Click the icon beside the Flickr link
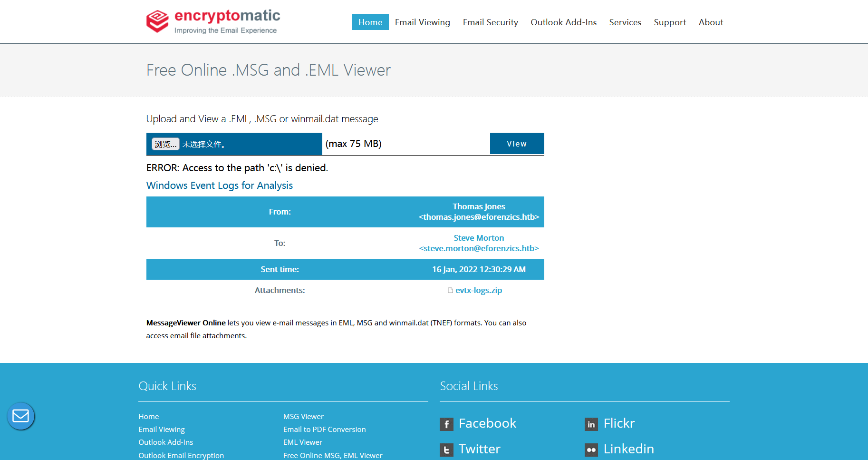This screenshot has height=460, width=868. click(591, 424)
